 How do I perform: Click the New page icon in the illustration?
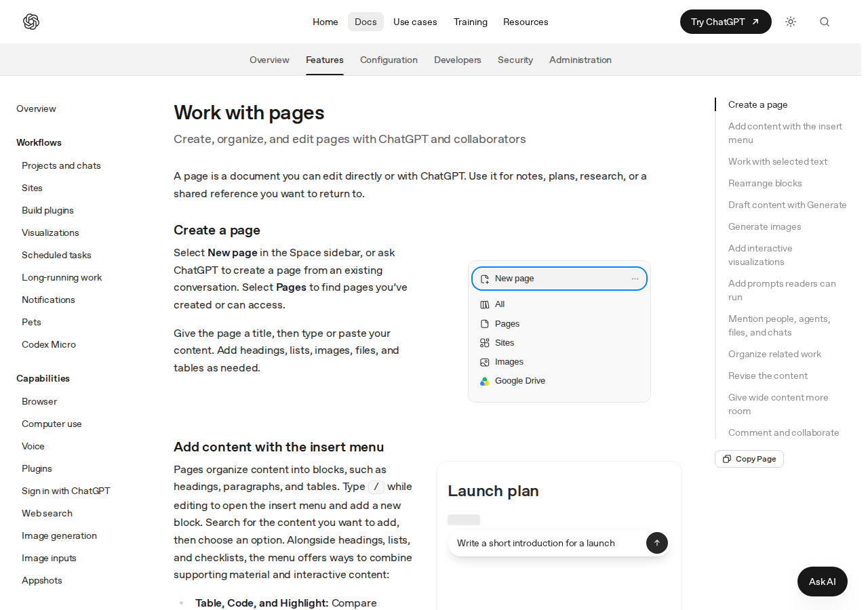click(485, 279)
